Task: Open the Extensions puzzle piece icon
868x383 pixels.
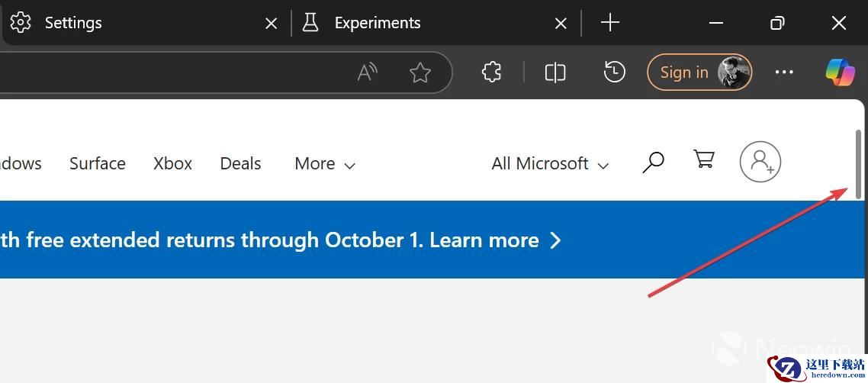Action: [491, 72]
